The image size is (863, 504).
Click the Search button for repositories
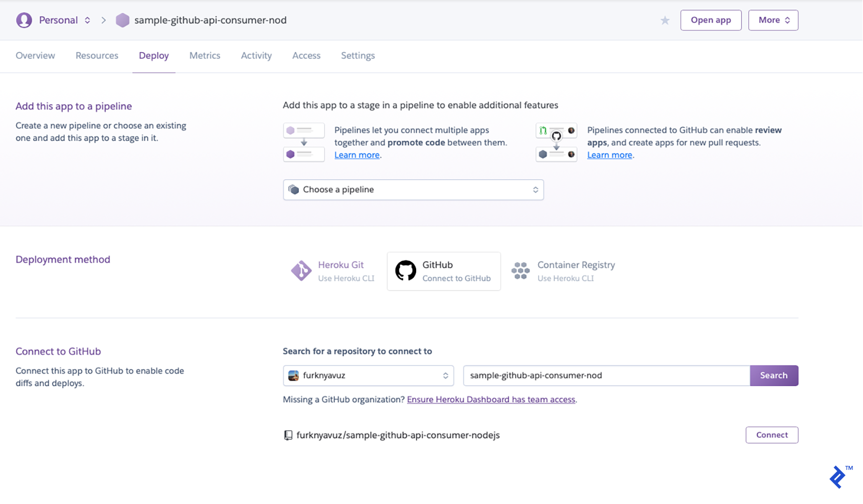pyautogui.click(x=774, y=375)
